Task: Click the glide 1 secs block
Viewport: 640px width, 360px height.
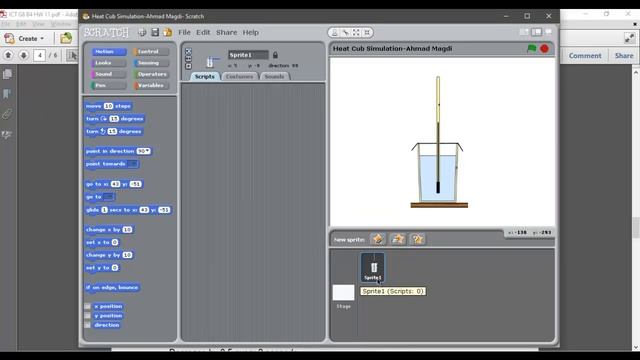Action: point(128,210)
